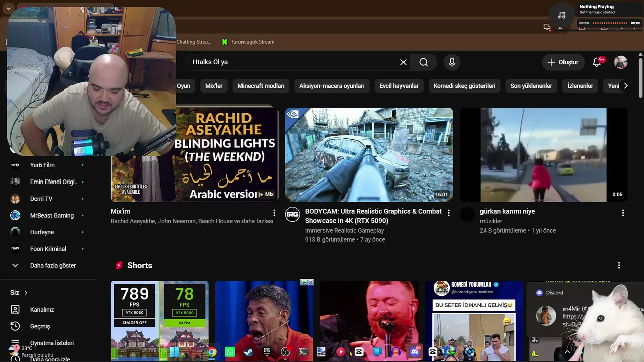Select the Minecraft modları filter chip
This screenshot has width=644, height=362.
tap(261, 86)
